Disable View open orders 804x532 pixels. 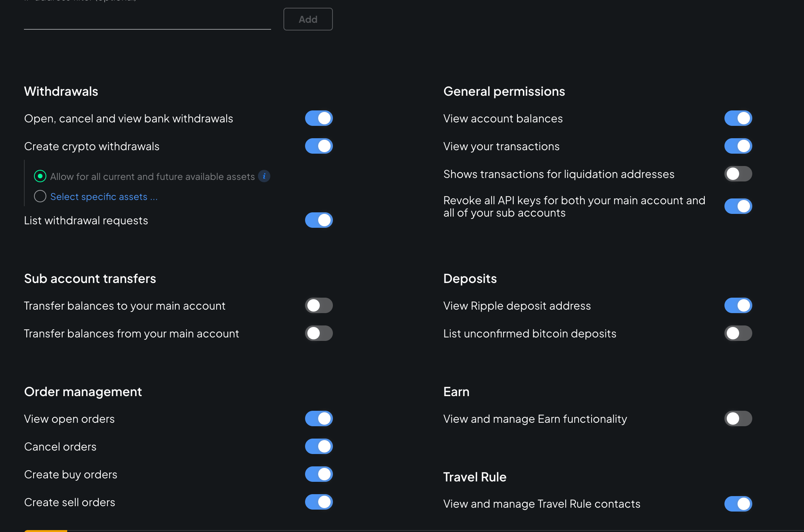[319, 418]
